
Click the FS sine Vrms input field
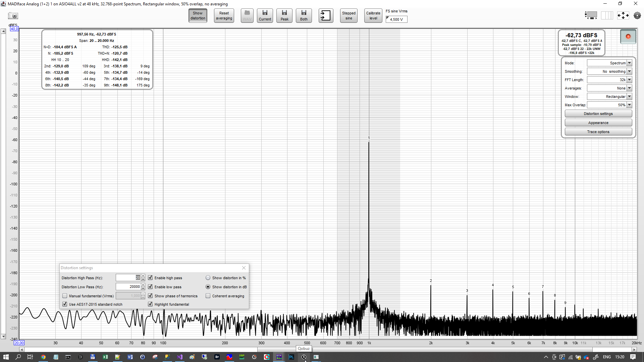(x=397, y=19)
